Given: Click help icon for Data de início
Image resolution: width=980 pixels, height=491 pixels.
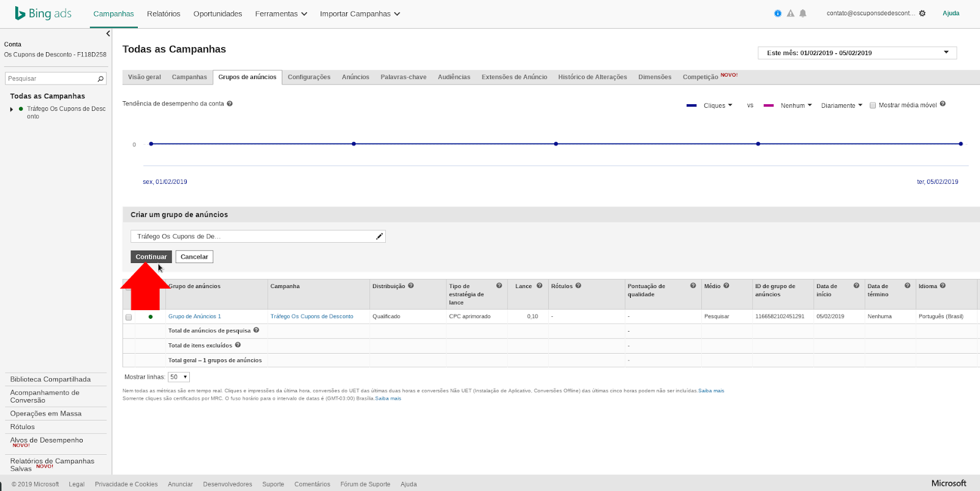Looking at the screenshot, I should [856, 286].
